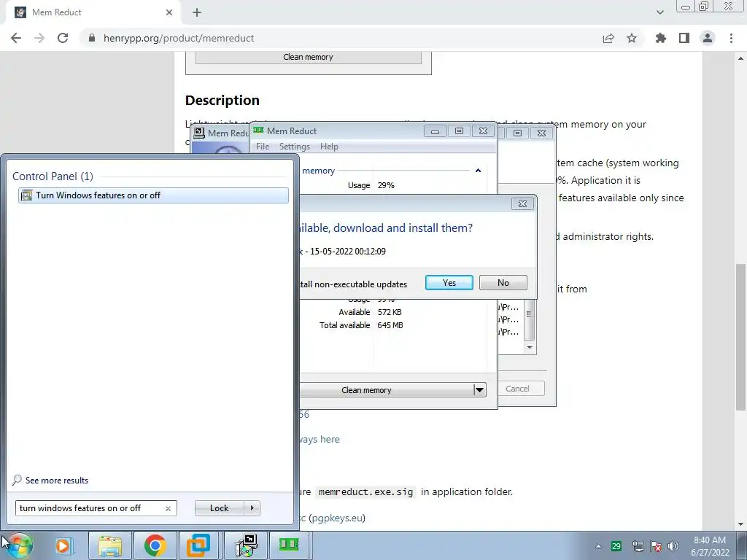
Task: Click the pgpkeys.eu link on the webpage
Action: click(337, 518)
